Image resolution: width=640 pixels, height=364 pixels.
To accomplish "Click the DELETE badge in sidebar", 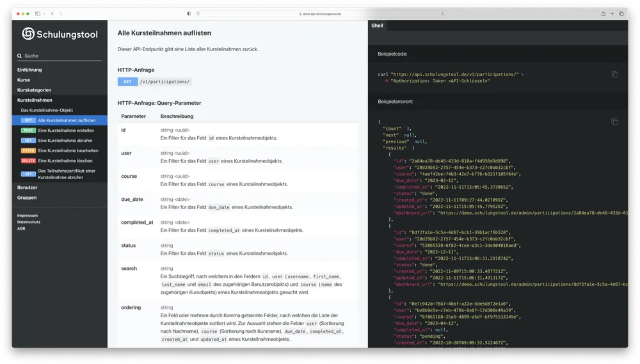I will coord(28,161).
